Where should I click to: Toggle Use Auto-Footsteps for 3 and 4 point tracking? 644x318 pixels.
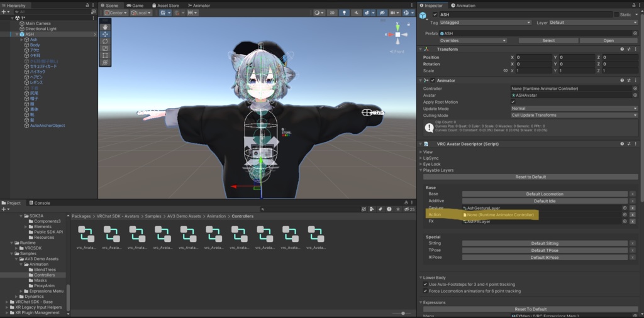(x=426, y=284)
